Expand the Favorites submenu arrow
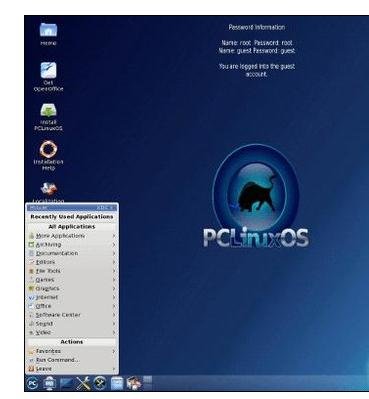 (114, 351)
